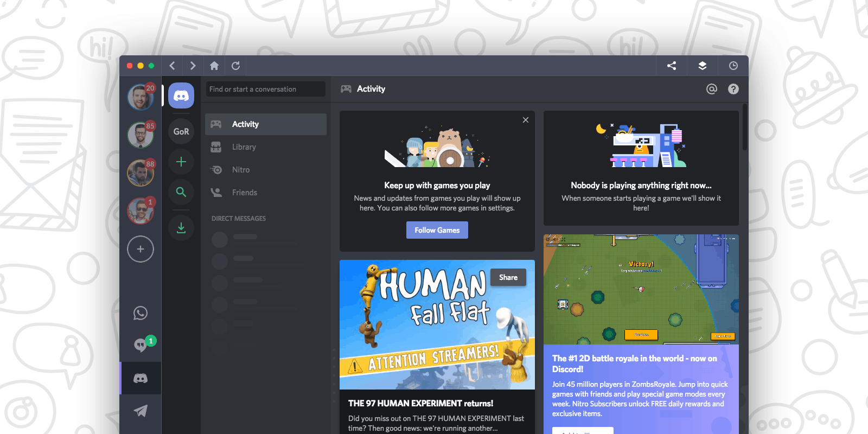Select Activity in the sidebar list
This screenshot has height=434, width=868.
coord(266,124)
